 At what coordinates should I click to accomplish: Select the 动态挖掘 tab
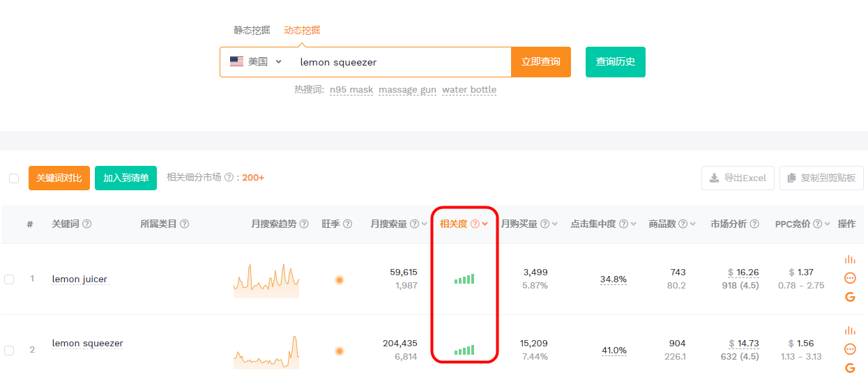coord(302,31)
